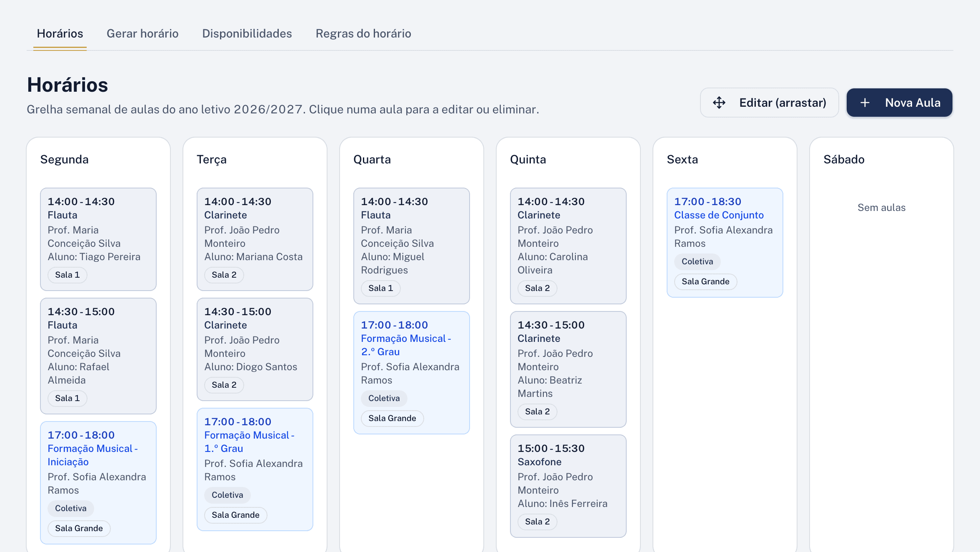
Task: Open Saxofone lesson for Inês Ferreira
Action: 568,486
